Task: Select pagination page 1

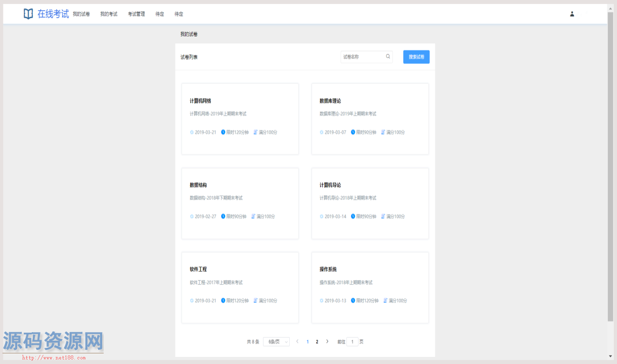Action: point(307,342)
